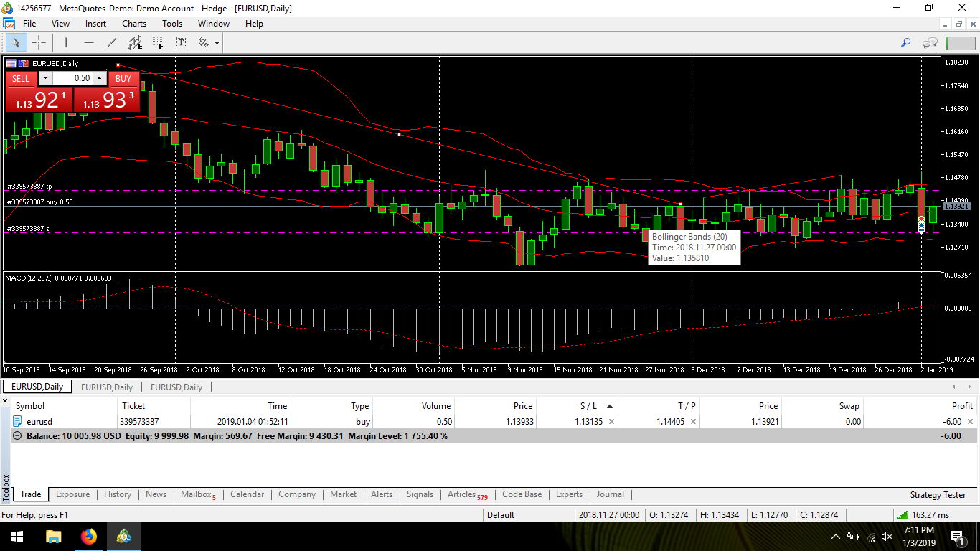Open the Strategy Tester button
The height and width of the screenshot is (551, 980).
click(938, 495)
